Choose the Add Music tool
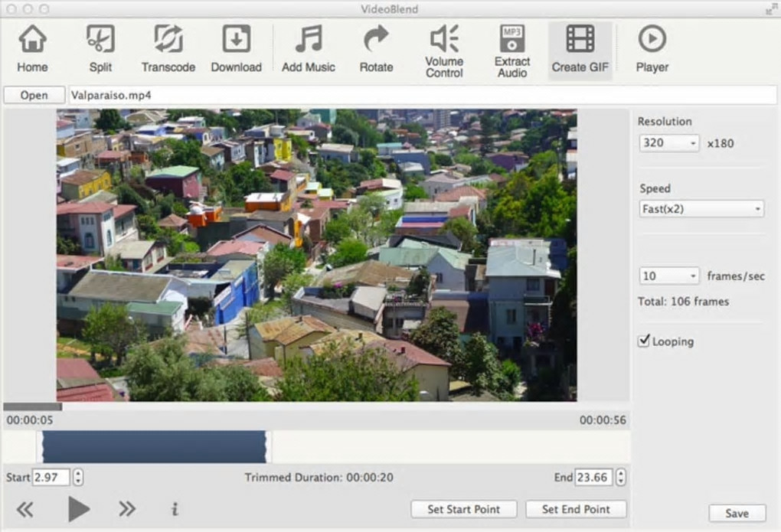This screenshot has height=532, width=781. (x=309, y=50)
